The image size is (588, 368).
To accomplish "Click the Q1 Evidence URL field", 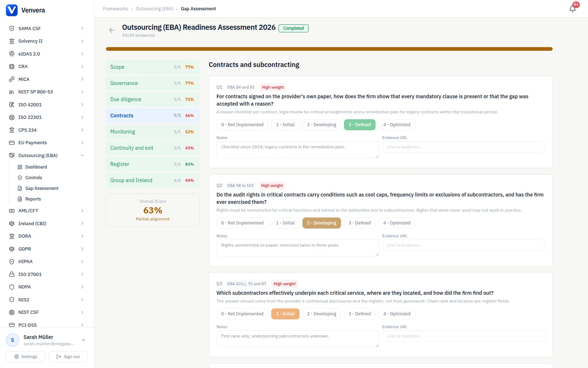I will pyautogui.click(x=463, y=147).
